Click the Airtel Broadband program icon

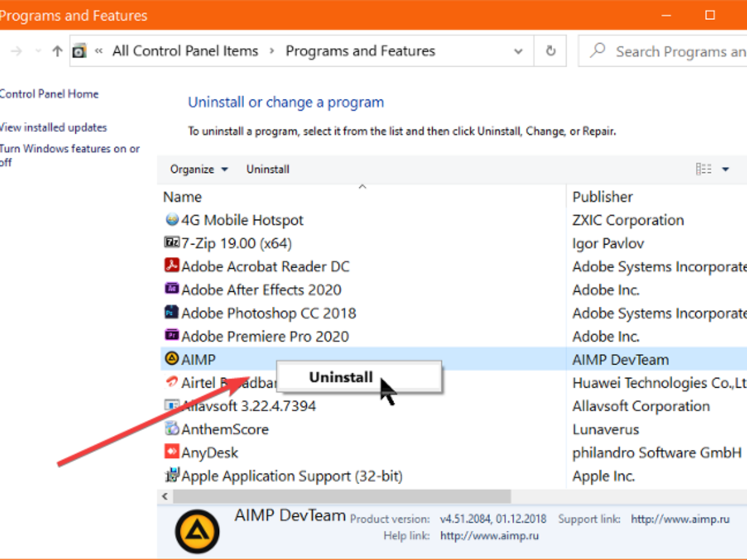[x=172, y=382]
